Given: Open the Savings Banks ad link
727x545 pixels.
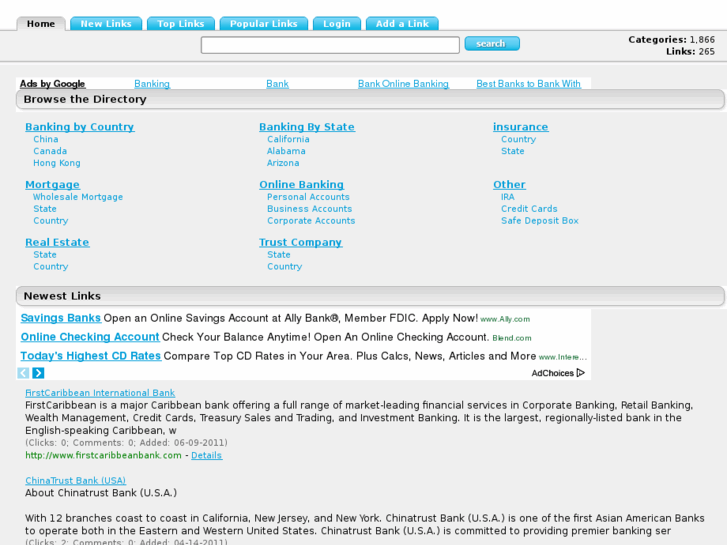Looking at the screenshot, I should point(61,318).
